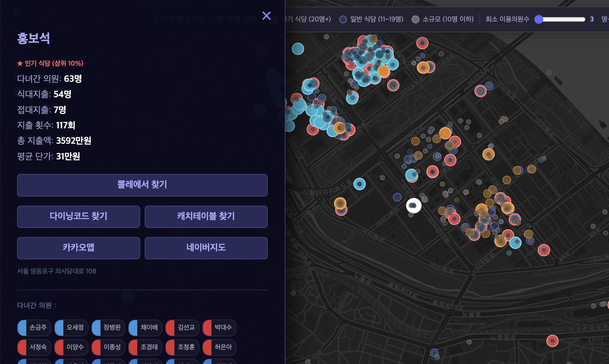Open the restaurant in 네이버지도
The width and height of the screenshot is (609, 364).
coord(206,248)
